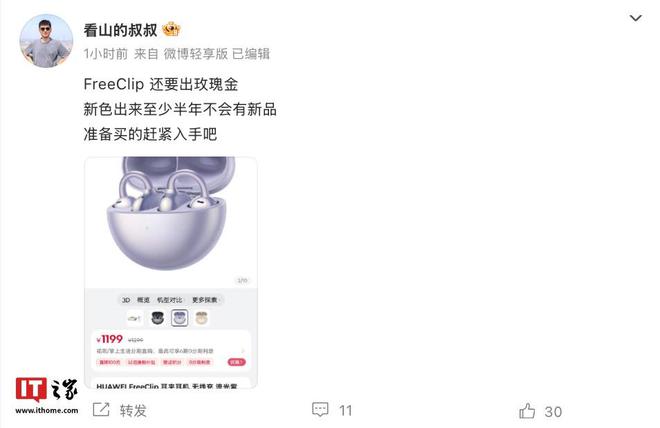Switch to the 概览 overview tab
The width and height of the screenshot is (660, 428).
click(143, 300)
